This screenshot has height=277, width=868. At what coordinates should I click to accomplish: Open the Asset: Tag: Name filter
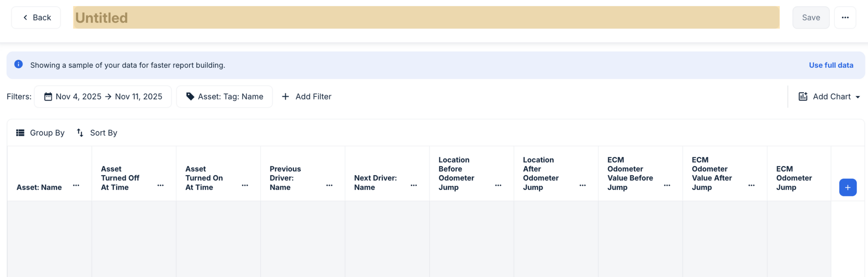click(x=224, y=97)
